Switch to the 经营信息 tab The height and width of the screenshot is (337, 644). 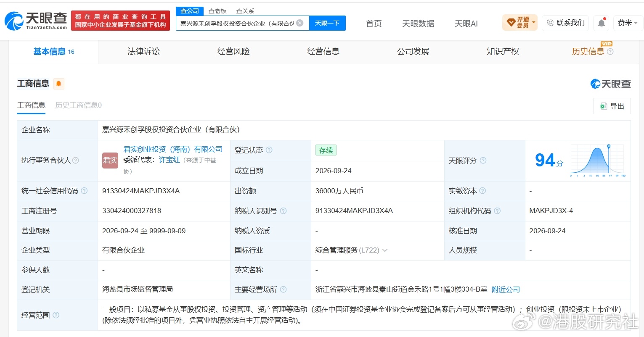(x=323, y=52)
